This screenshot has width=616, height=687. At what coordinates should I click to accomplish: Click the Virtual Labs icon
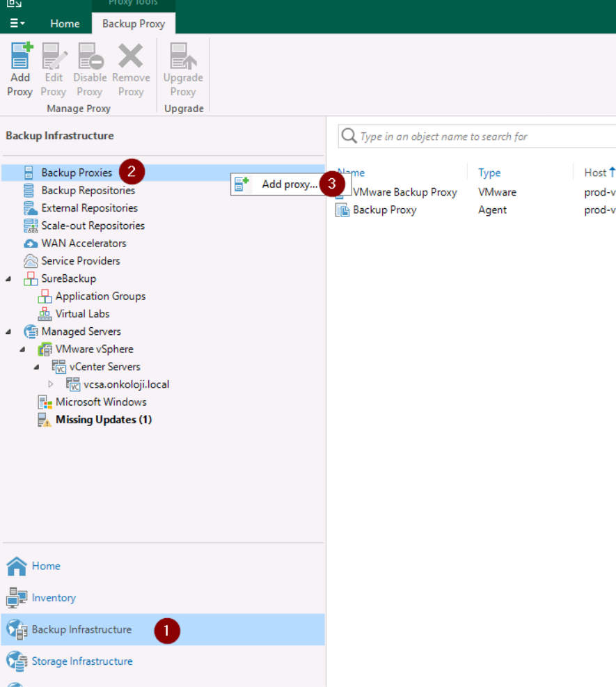pos(45,314)
